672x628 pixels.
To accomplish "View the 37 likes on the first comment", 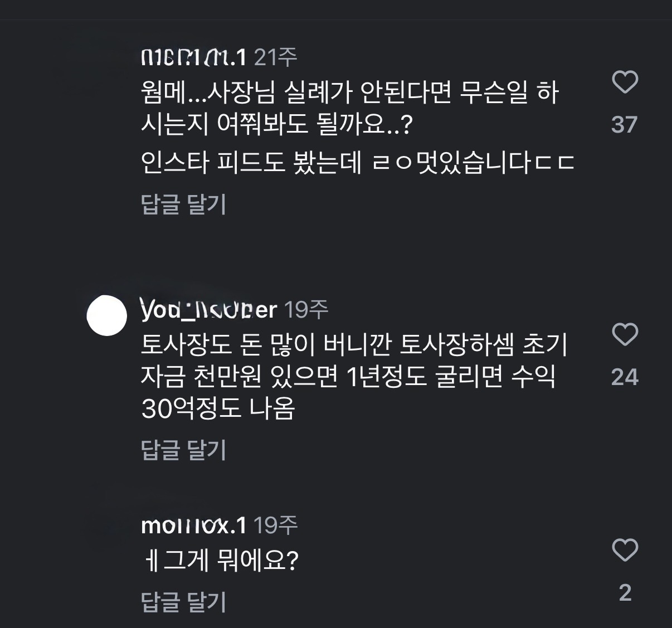I will [x=624, y=125].
